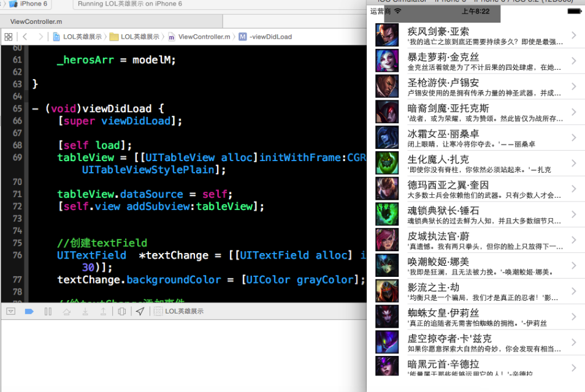Tap disclosure arrow for 圣枪游侠·卢锡安
585x392 pixels.
coord(574,86)
